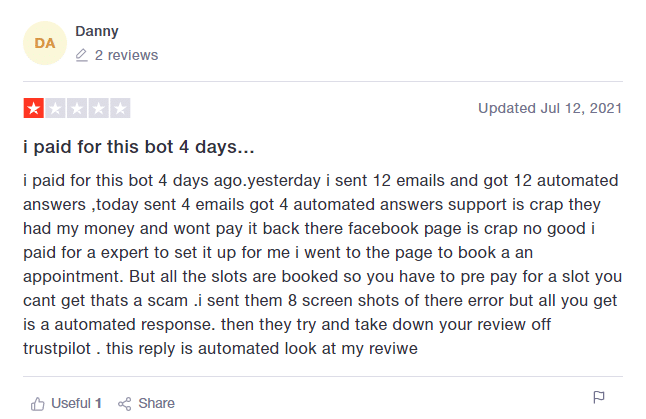Click the second gray rating star
This screenshot has height=419, width=646.
click(x=55, y=108)
